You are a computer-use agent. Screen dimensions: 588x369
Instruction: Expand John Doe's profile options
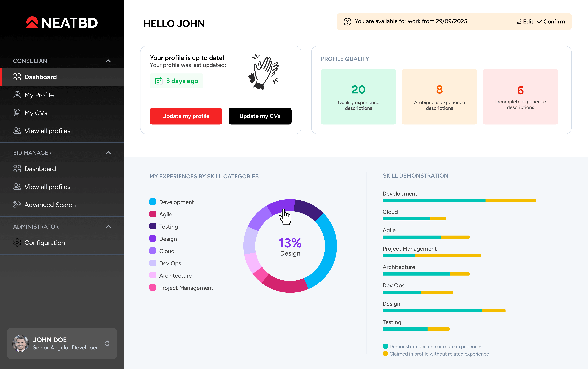(x=107, y=344)
